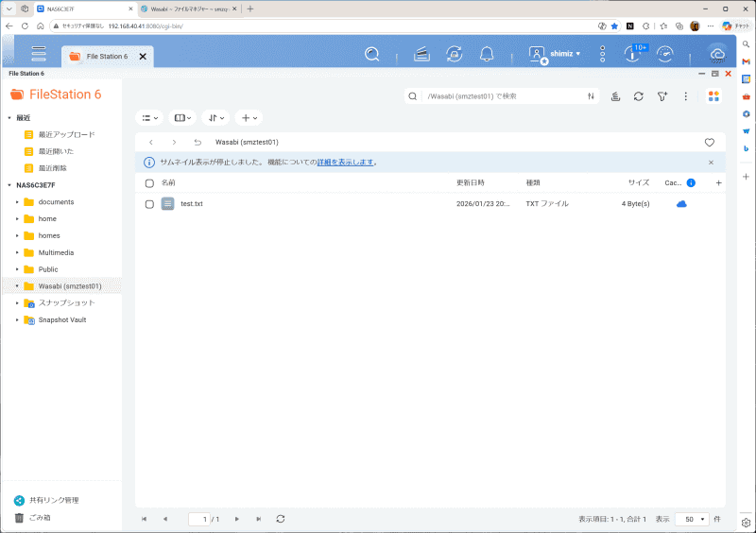This screenshot has width=756, height=533.
Task: Navigate back in folder history
Action: [151, 143]
